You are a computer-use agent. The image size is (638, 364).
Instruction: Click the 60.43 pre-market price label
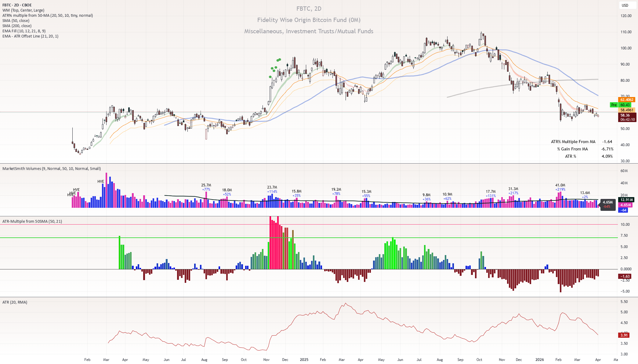pos(625,105)
